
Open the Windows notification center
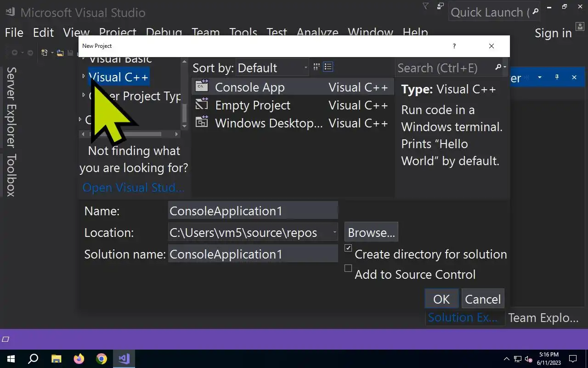(x=573, y=359)
